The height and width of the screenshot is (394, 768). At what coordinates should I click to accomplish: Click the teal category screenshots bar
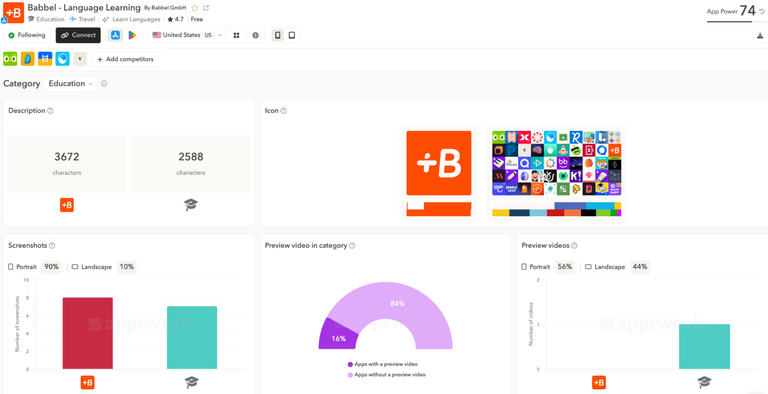click(192, 338)
